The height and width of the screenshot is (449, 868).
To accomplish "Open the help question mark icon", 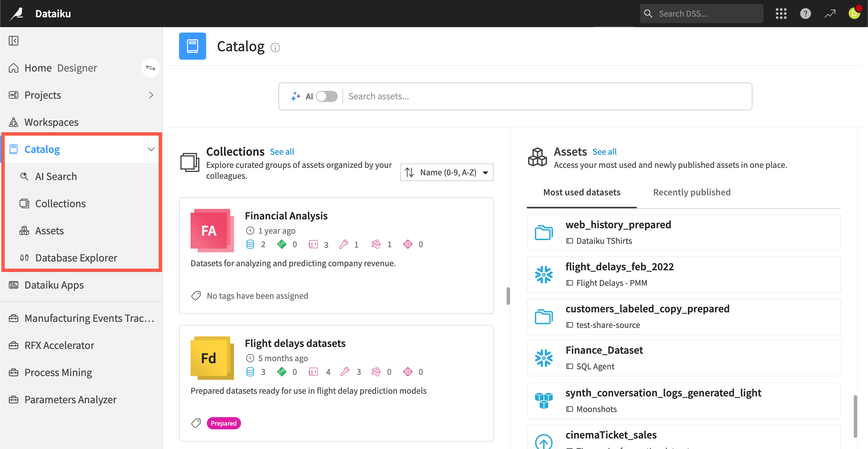I will 805,14.
